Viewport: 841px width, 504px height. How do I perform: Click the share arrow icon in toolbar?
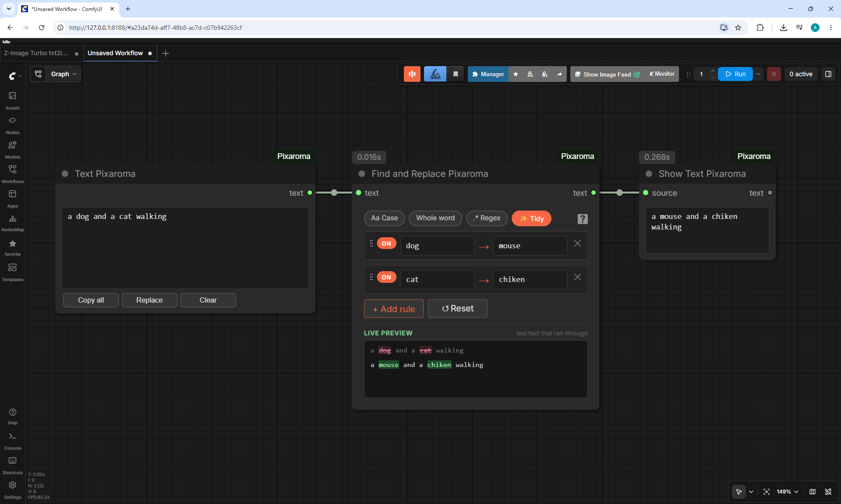(x=559, y=74)
